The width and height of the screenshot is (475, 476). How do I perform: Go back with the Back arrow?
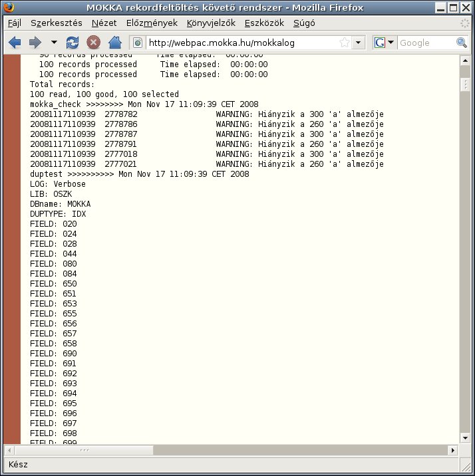pyautogui.click(x=15, y=43)
